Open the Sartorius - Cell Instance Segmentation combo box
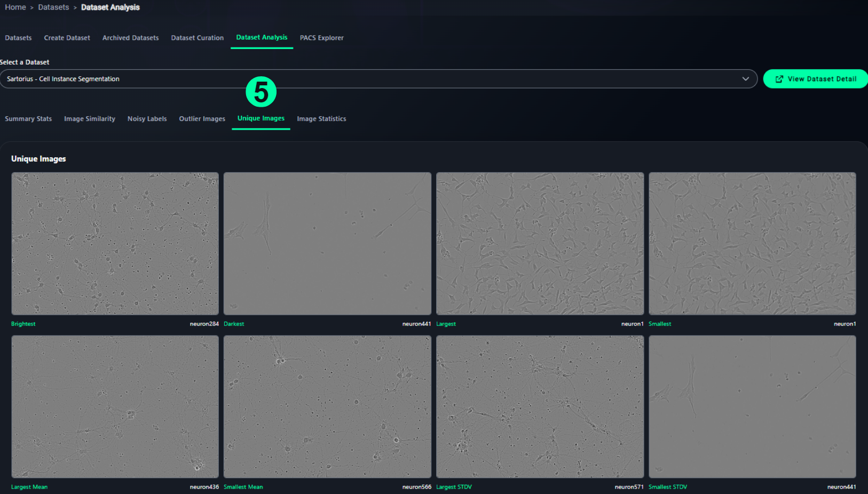868x494 pixels. [x=378, y=79]
